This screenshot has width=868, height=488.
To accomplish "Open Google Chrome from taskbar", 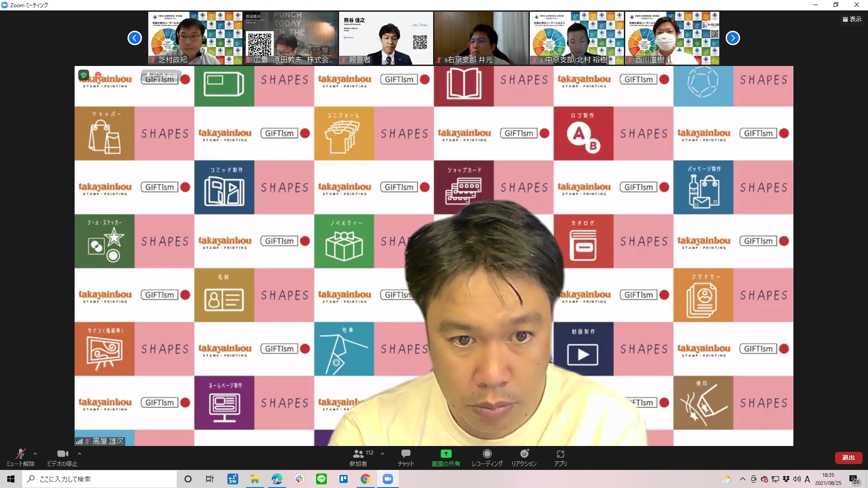I will pos(365,479).
